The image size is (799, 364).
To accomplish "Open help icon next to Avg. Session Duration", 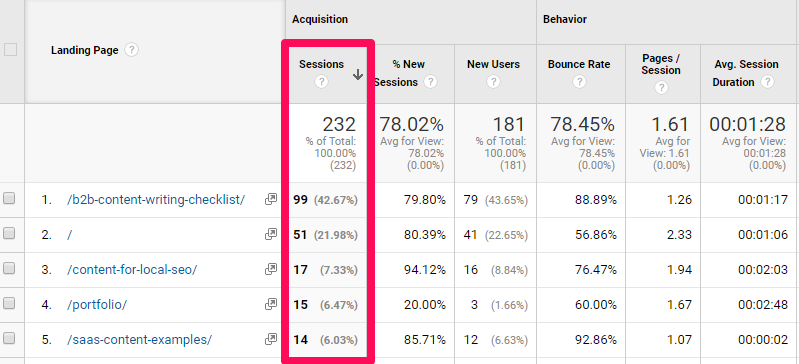I will click(767, 82).
